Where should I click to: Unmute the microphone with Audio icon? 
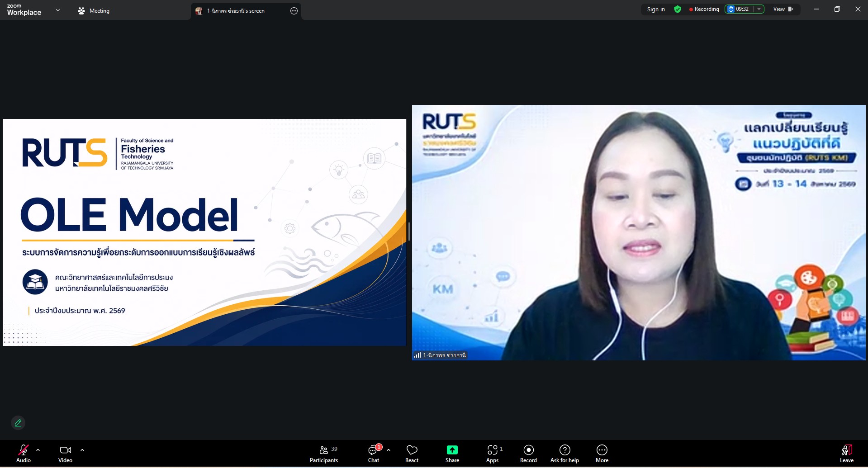(x=24, y=454)
